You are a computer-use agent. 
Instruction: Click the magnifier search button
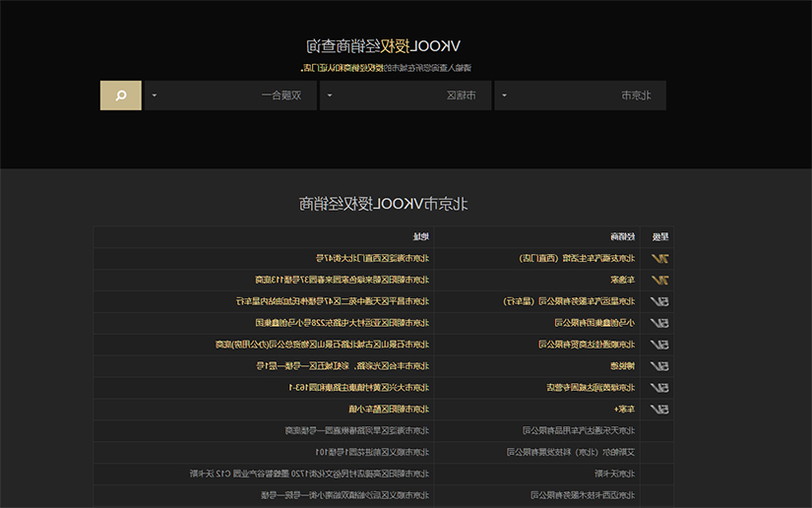point(121,95)
